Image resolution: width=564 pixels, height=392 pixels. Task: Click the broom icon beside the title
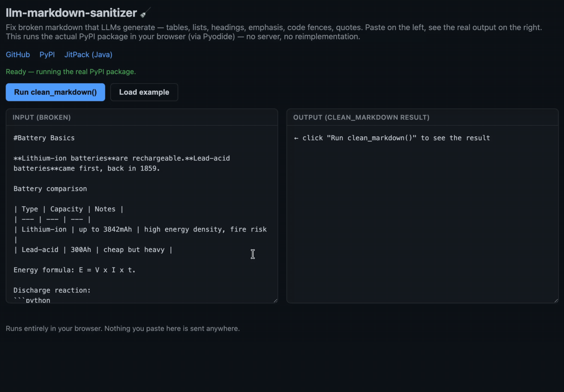pyautogui.click(x=145, y=13)
